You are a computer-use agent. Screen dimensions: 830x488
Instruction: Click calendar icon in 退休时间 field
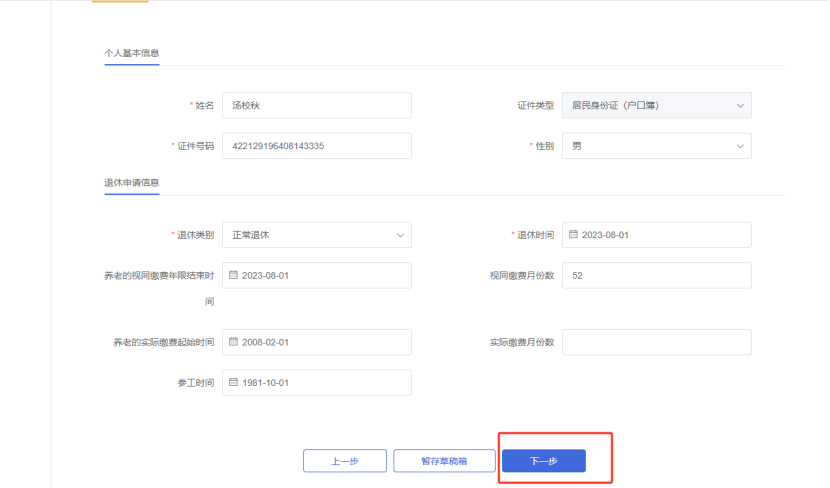click(x=573, y=234)
